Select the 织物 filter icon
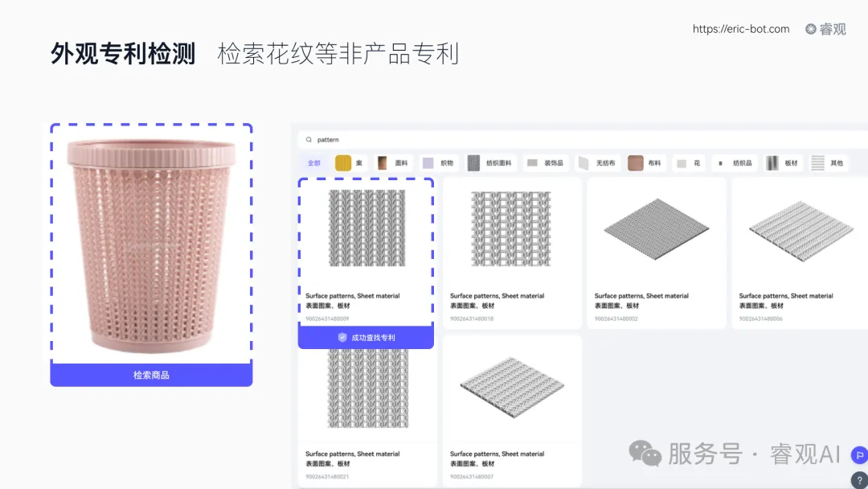 (x=427, y=162)
